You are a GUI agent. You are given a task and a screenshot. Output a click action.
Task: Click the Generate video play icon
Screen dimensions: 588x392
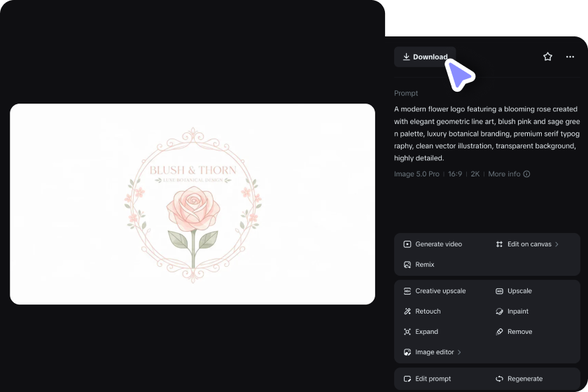click(x=407, y=244)
